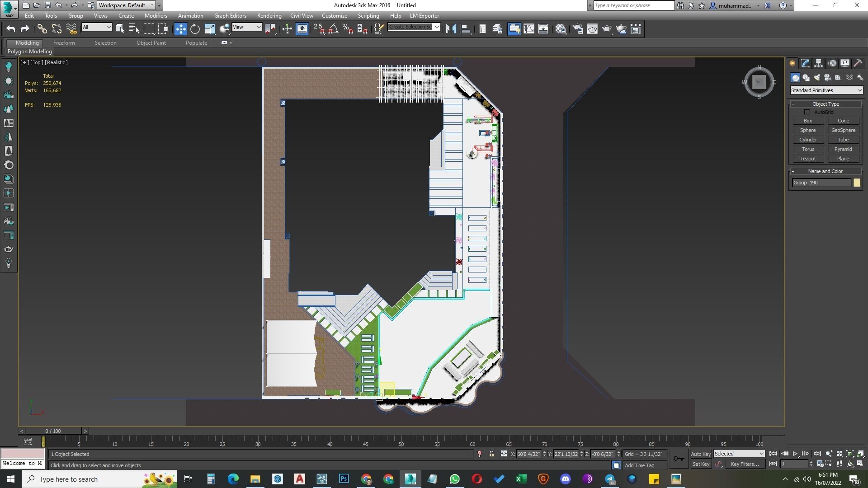Click the Zoom Extents All icon
The image size is (868, 488).
coord(860,454)
